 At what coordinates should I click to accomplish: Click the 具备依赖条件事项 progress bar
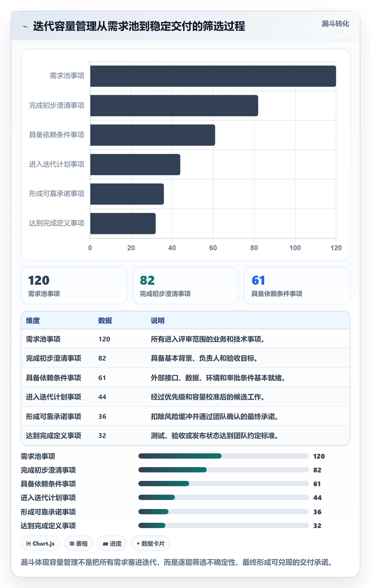point(223,484)
